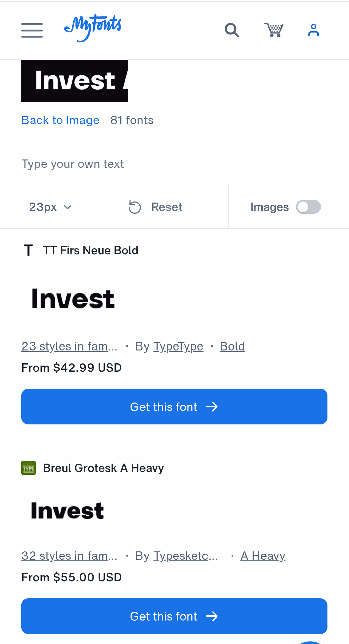Open the user account icon
The height and width of the screenshot is (644, 349).
pos(314,30)
